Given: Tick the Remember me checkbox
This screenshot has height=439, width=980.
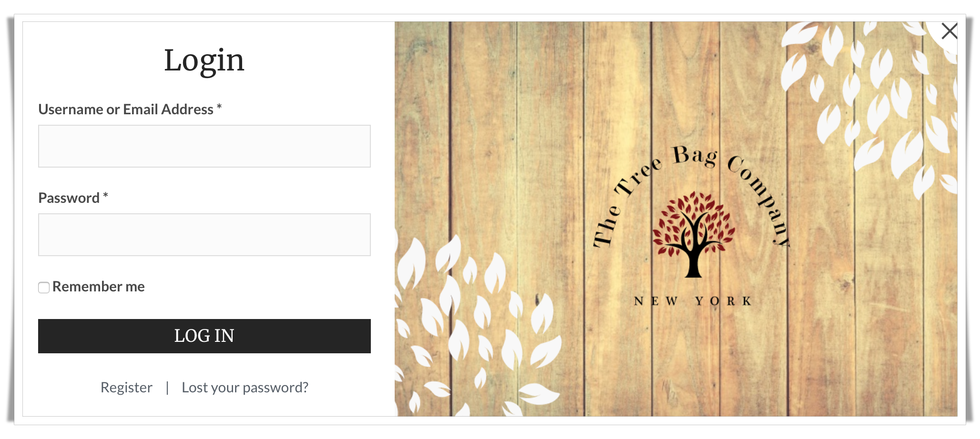Looking at the screenshot, I should pos(44,288).
